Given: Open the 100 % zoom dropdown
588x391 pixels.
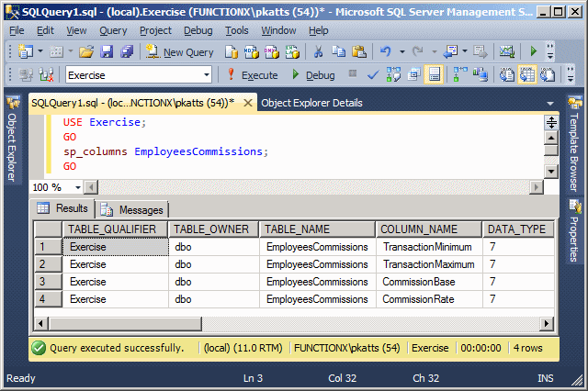Looking at the screenshot, I should click(77, 187).
